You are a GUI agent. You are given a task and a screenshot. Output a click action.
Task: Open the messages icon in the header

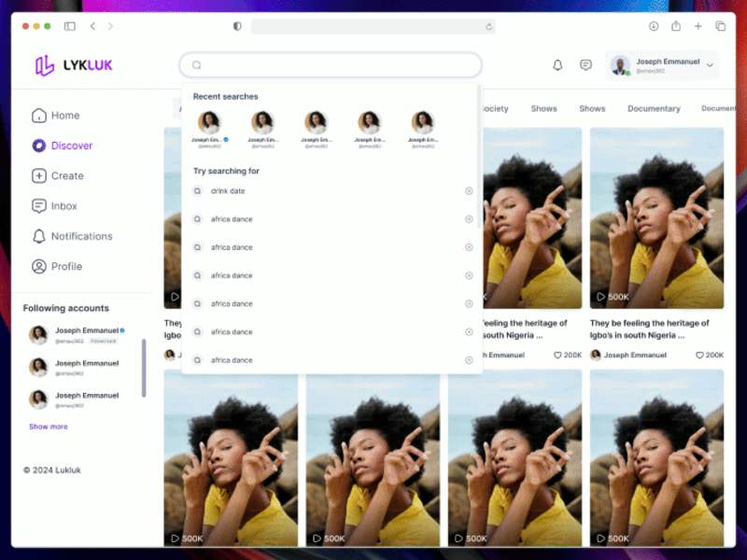(586, 64)
